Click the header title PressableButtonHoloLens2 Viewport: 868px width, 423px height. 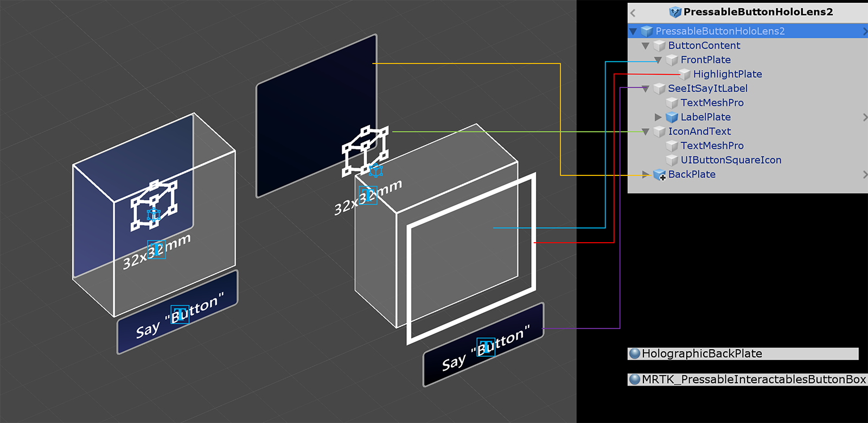758,12
